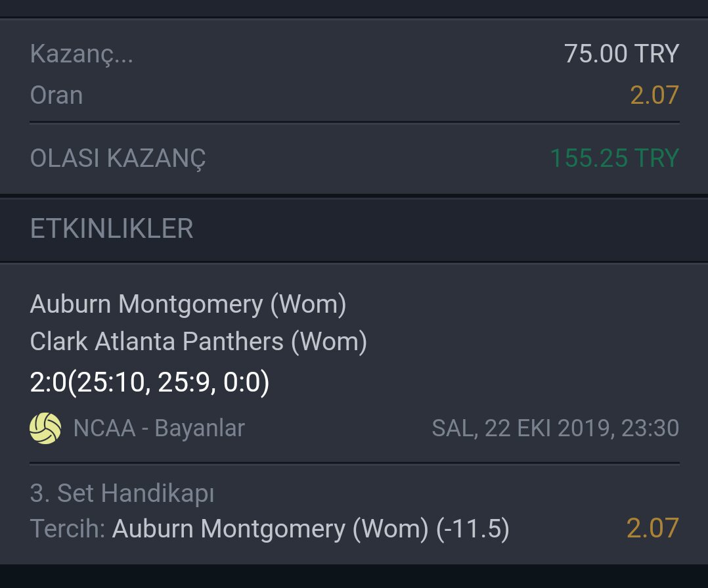Select the 155.25 TRY possible winnings
The width and height of the screenshot is (708, 588).
click(614, 158)
